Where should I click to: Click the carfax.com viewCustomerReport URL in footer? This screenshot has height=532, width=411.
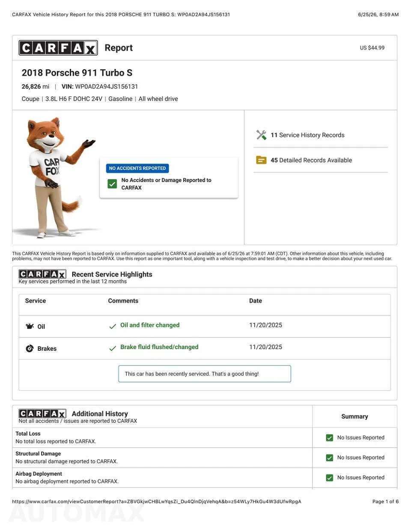pos(157,502)
